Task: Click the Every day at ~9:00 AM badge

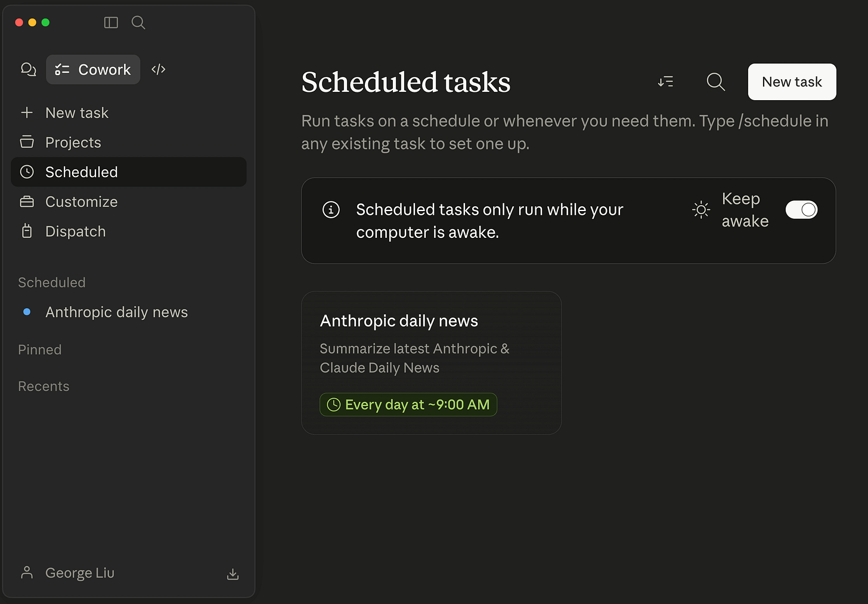Action: [x=408, y=405]
